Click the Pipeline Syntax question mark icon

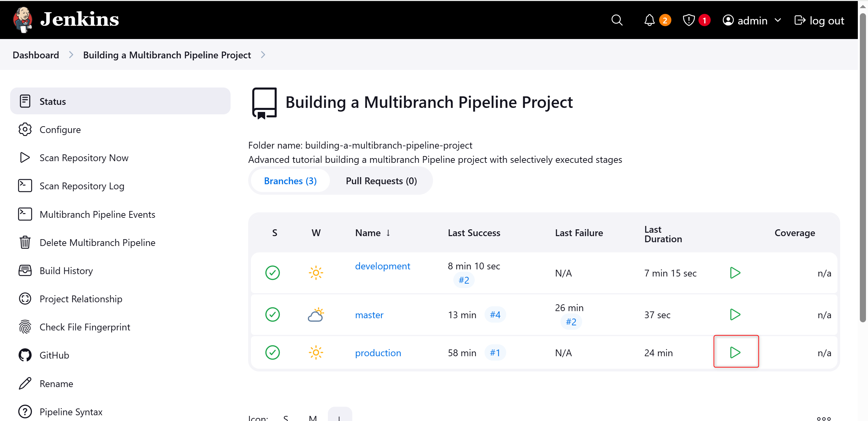[x=25, y=412]
